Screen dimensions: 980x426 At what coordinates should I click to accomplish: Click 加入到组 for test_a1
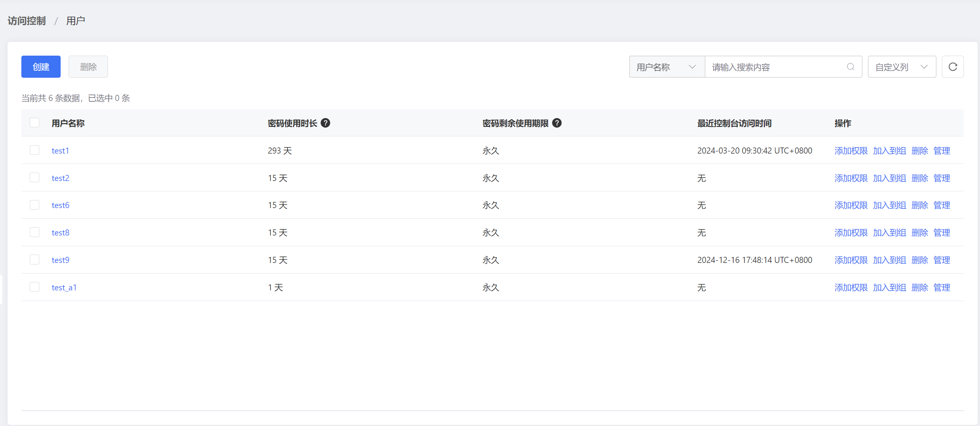(x=889, y=287)
